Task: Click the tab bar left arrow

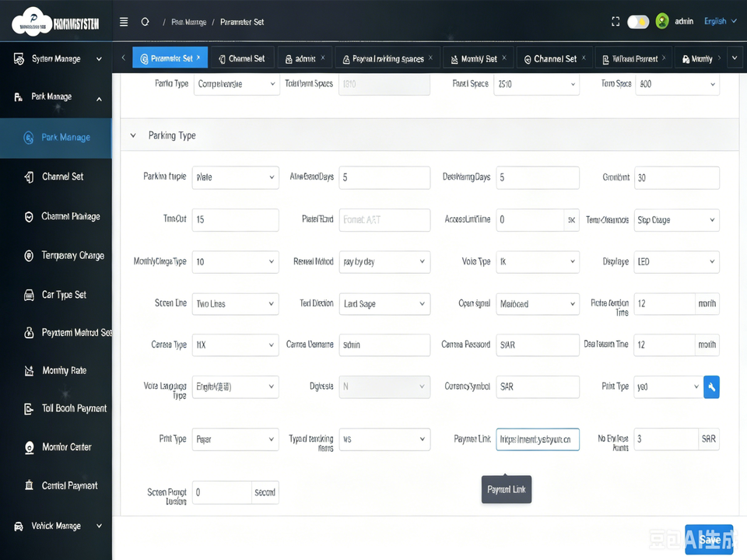Action: [x=124, y=58]
